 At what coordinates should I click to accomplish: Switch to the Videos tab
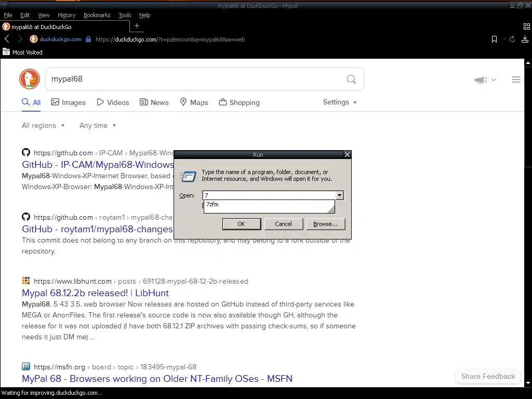point(113,102)
